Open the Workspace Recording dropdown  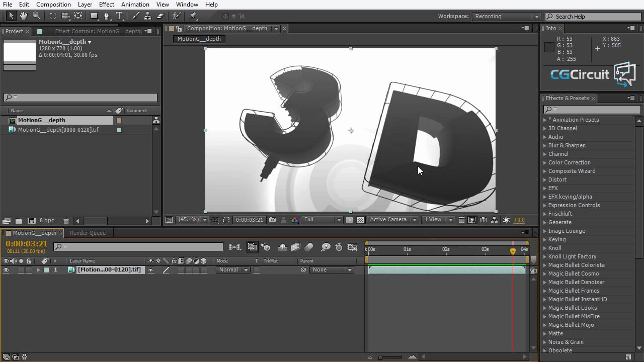point(506,16)
